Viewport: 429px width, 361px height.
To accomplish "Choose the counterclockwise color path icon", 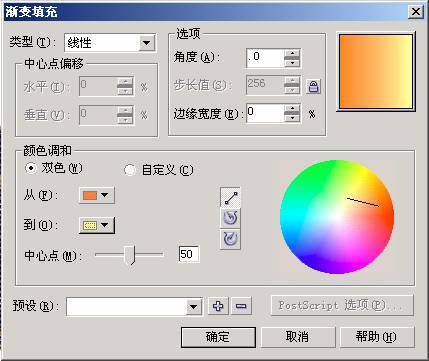I will click(x=231, y=218).
